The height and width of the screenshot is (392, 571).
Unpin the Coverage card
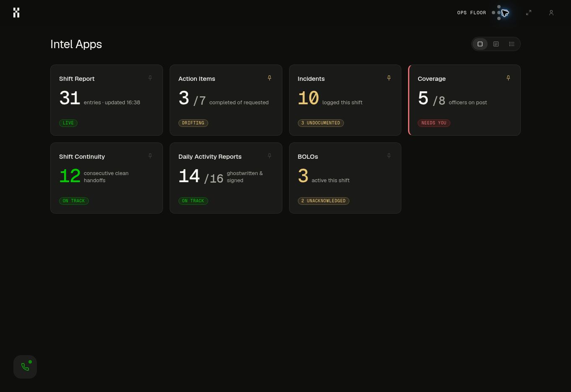coord(508,78)
